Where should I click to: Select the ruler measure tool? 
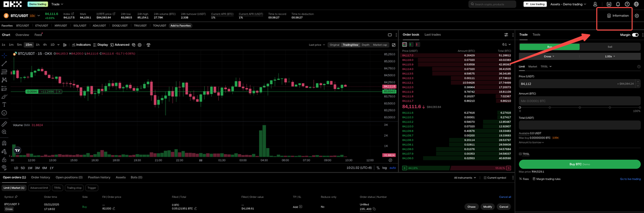(x=4, y=124)
